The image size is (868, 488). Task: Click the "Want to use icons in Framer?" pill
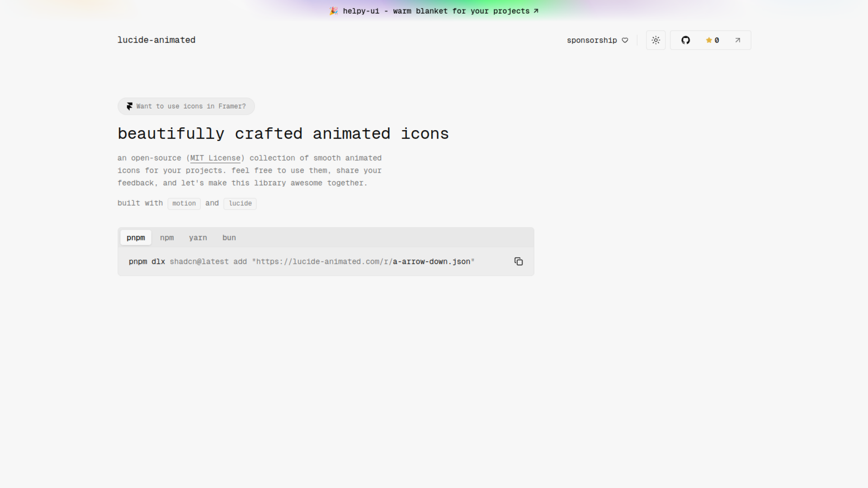click(x=191, y=106)
